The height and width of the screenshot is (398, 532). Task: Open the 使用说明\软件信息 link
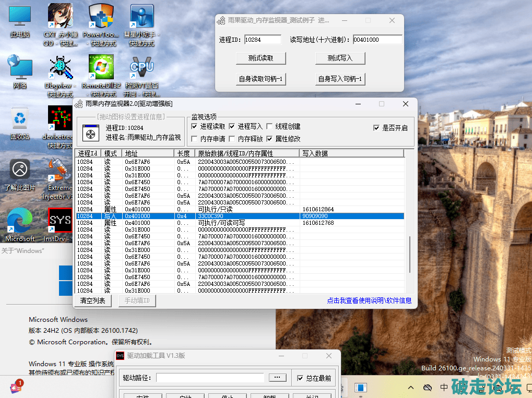click(x=369, y=300)
